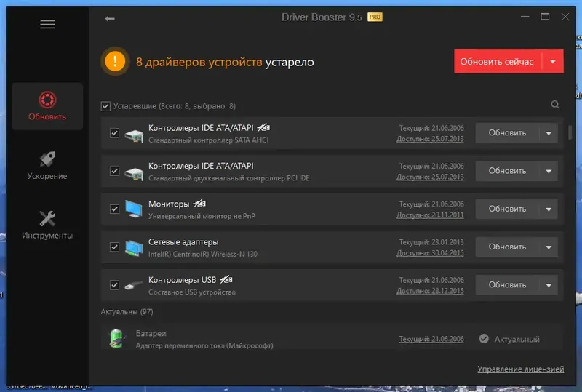Click the USB controller device icon
The width and height of the screenshot is (582, 392).
134,286
